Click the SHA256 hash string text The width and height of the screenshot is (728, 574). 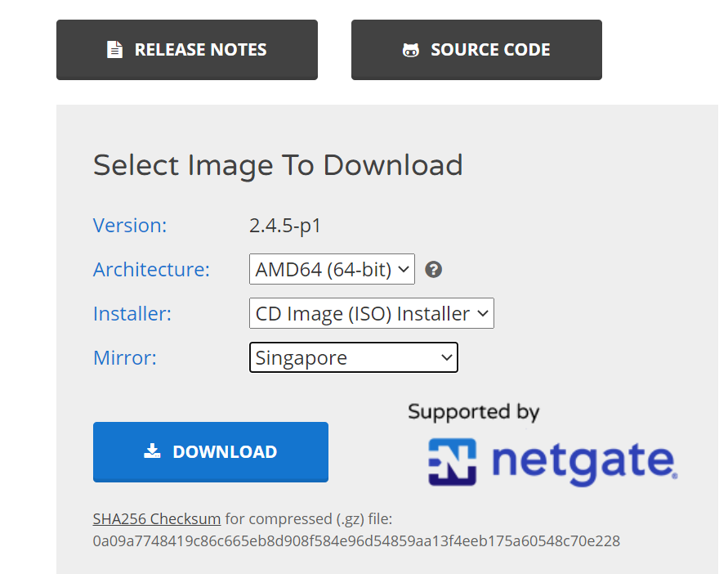(356, 540)
